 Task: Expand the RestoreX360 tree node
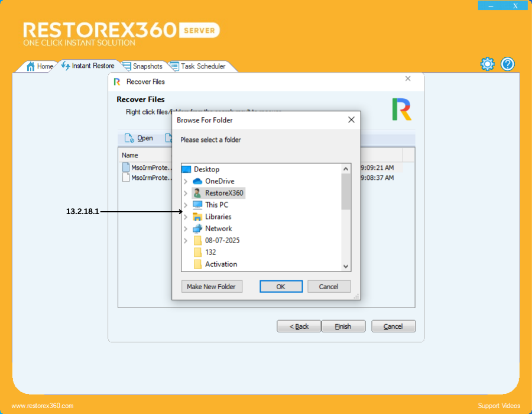tap(186, 193)
